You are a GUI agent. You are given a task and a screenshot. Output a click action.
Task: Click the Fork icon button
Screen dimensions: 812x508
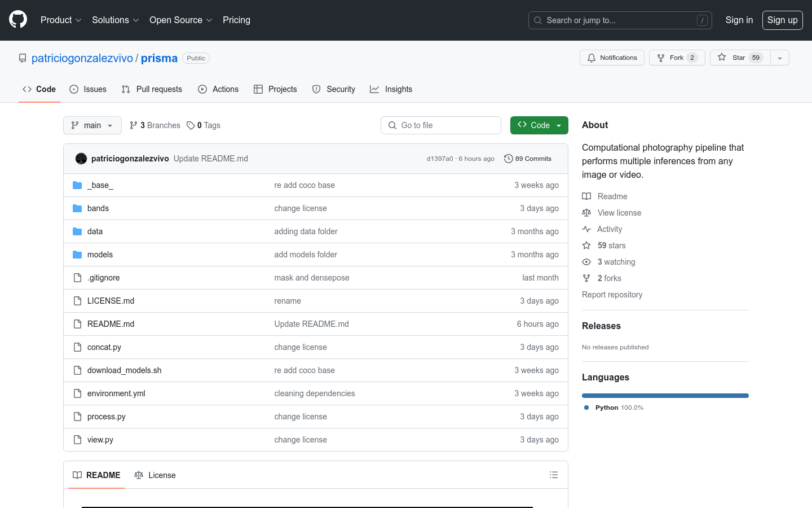click(x=661, y=58)
